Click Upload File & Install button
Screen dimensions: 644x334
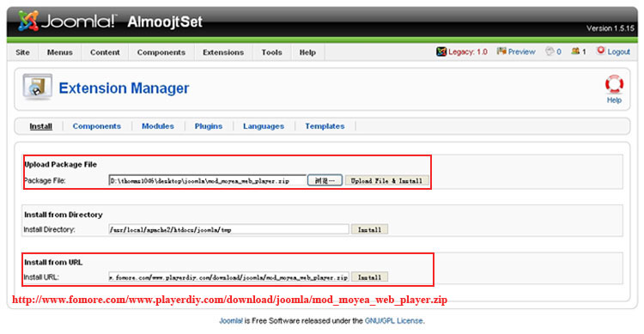coord(386,181)
